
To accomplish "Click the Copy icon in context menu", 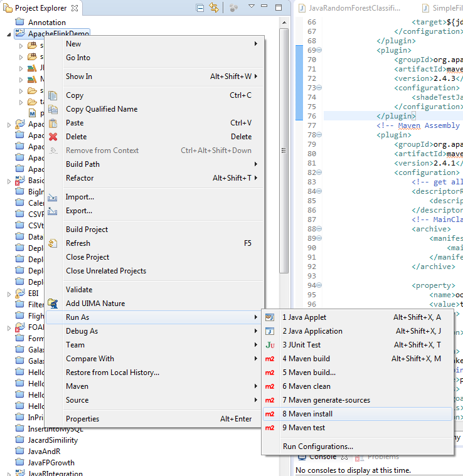I will tap(53, 95).
